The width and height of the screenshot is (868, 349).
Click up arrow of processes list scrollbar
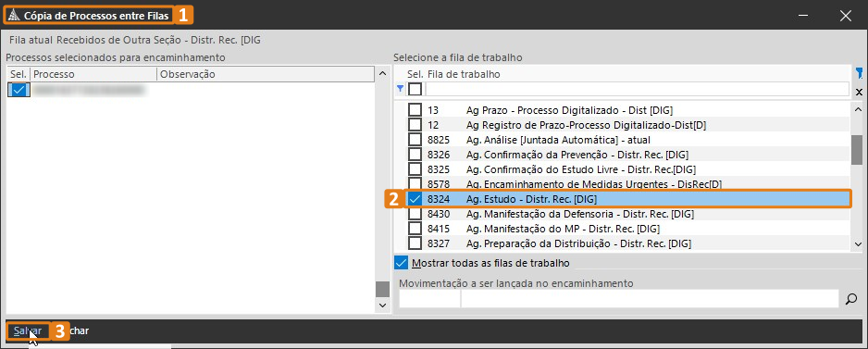point(382,74)
